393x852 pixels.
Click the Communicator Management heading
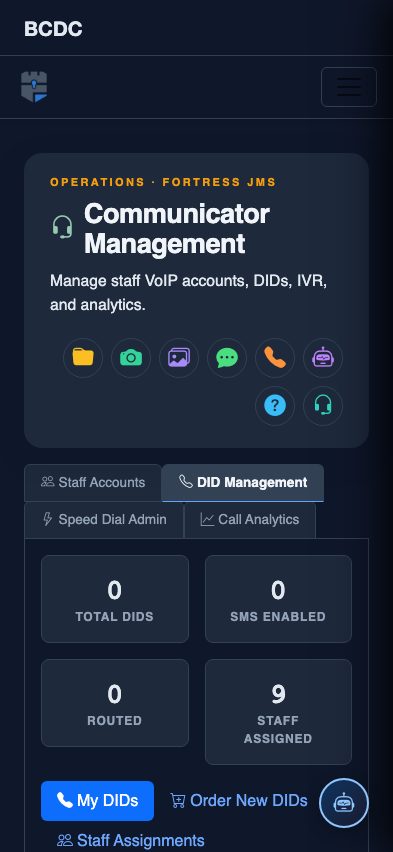[x=177, y=229]
